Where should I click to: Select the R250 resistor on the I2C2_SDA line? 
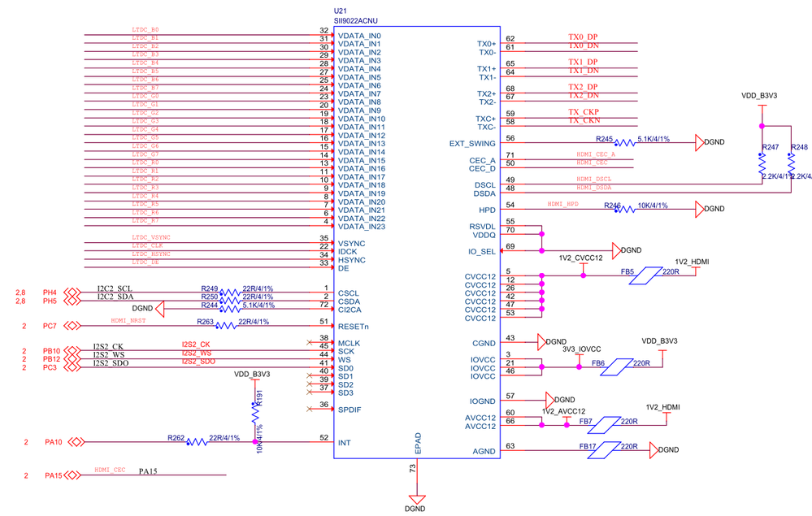(x=230, y=301)
